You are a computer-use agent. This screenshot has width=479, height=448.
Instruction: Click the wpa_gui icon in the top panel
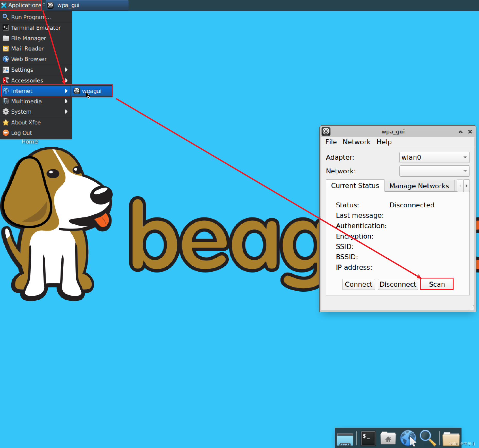(x=50, y=5)
